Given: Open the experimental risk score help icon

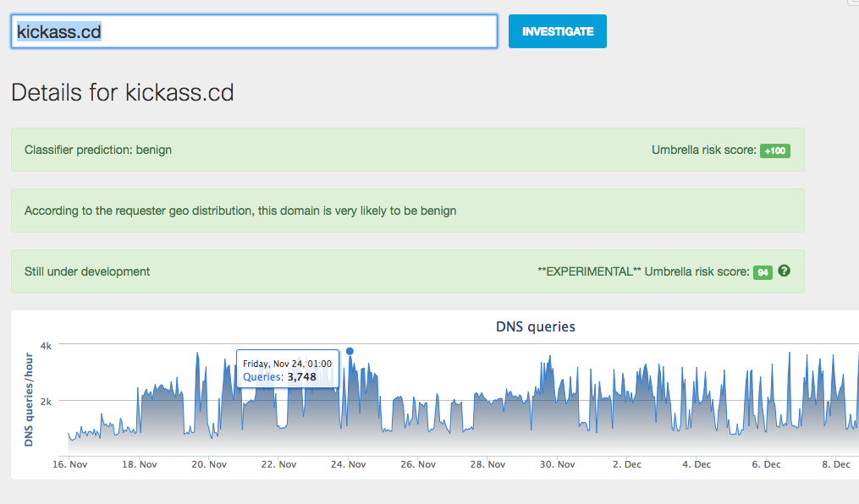Looking at the screenshot, I should click(784, 271).
